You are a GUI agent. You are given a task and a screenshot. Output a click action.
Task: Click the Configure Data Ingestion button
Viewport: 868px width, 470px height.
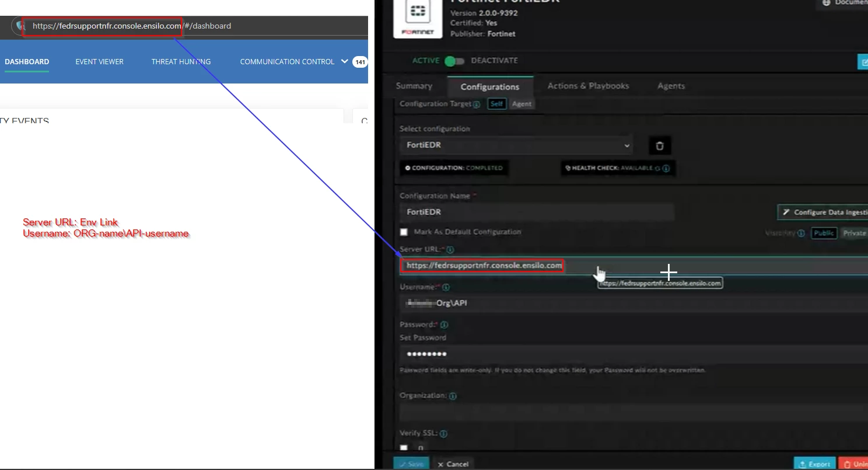[x=822, y=213]
